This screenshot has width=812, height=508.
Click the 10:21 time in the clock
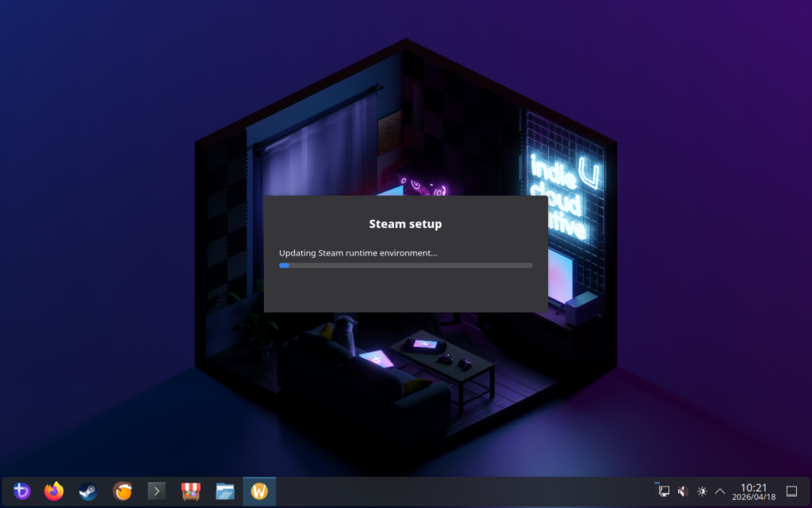[x=753, y=487]
